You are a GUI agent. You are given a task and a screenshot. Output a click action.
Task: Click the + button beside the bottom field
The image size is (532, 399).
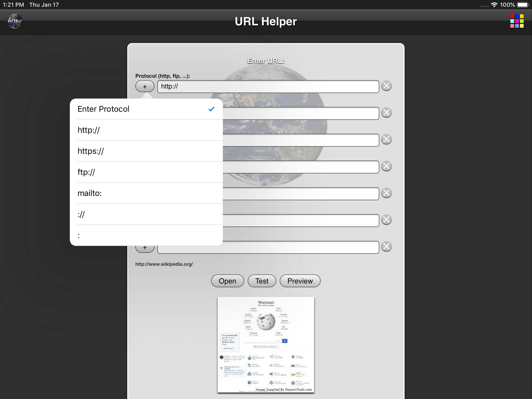pyautogui.click(x=144, y=247)
